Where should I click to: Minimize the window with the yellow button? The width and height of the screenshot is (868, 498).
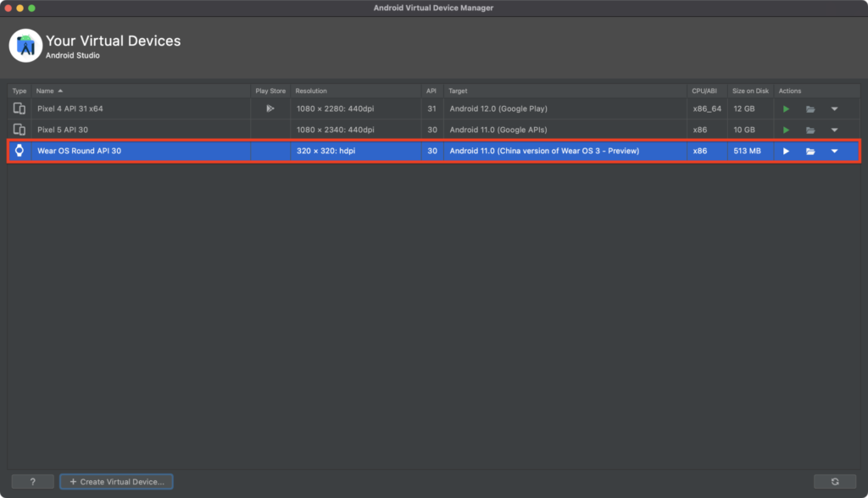(x=20, y=8)
